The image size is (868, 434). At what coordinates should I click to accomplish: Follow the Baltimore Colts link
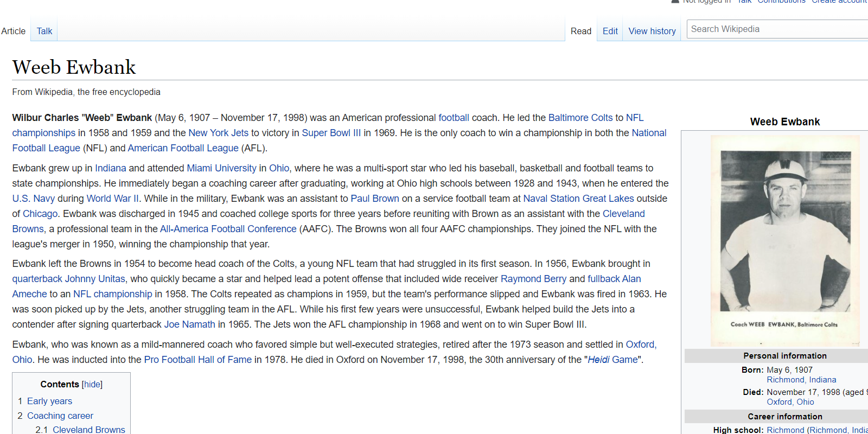[580, 118]
